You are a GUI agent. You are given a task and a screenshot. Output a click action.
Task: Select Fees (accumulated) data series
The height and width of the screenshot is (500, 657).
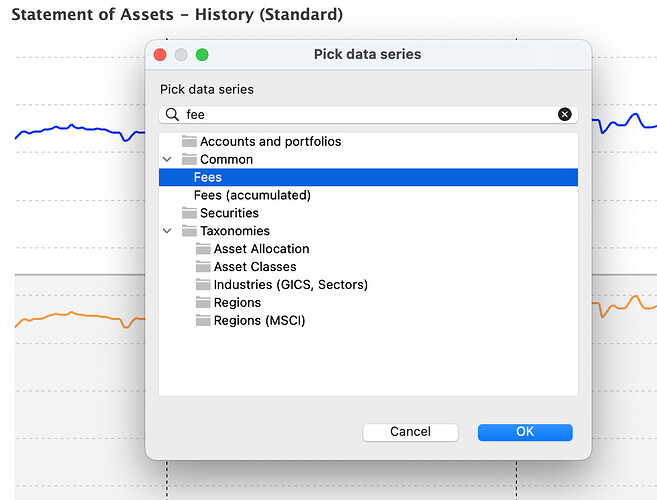252,195
